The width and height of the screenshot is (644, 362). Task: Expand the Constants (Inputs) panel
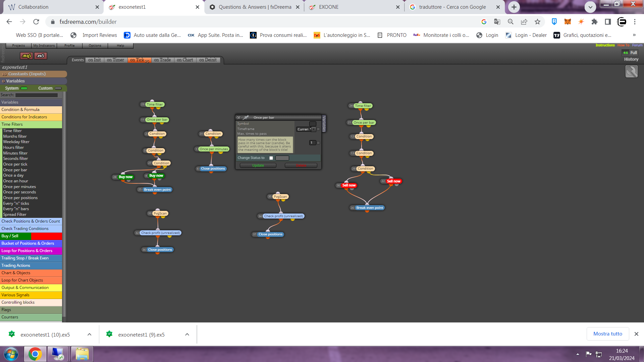pos(34,74)
